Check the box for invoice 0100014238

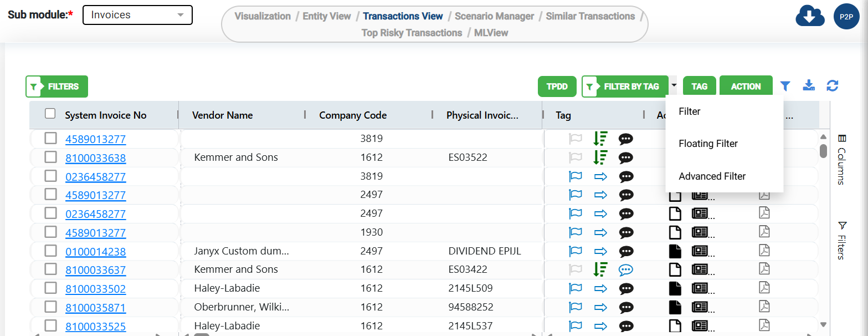point(50,251)
